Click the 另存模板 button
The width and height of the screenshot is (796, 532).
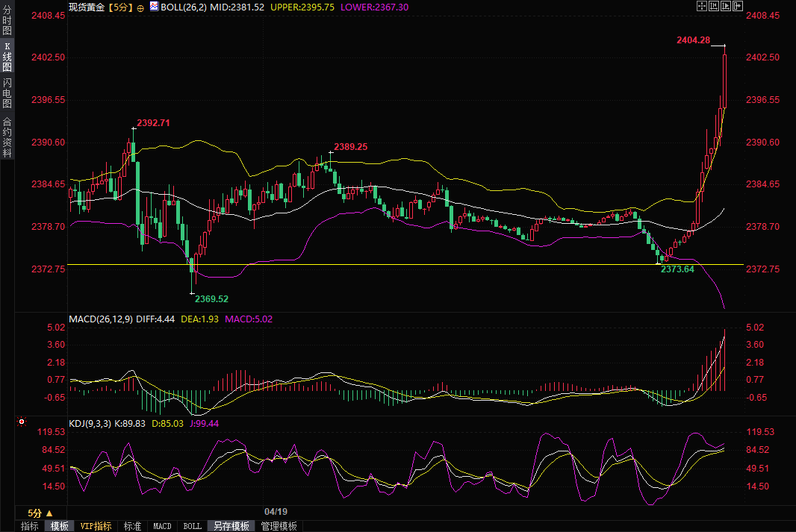click(x=231, y=526)
